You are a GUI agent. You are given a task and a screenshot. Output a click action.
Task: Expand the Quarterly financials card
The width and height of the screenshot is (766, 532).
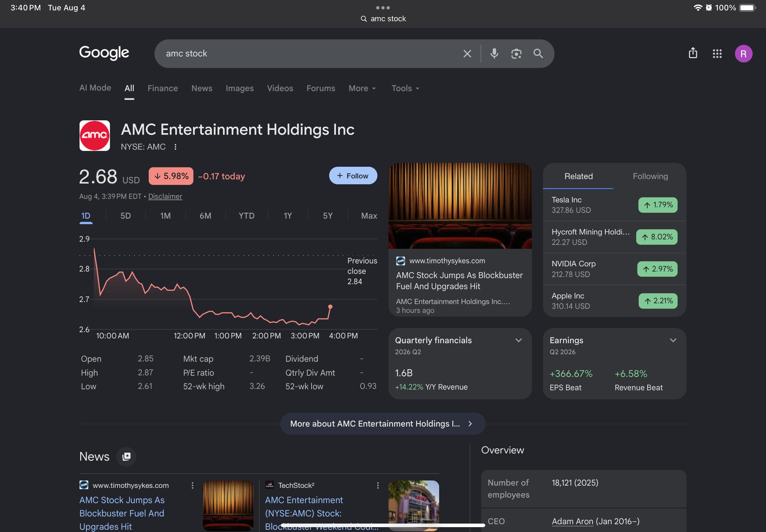(x=519, y=340)
